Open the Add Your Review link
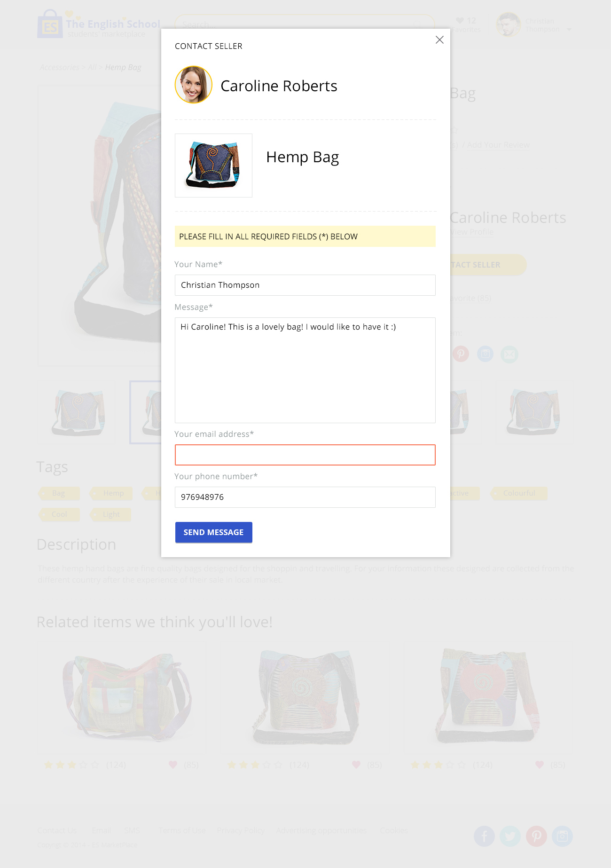 pyautogui.click(x=498, y=145)
